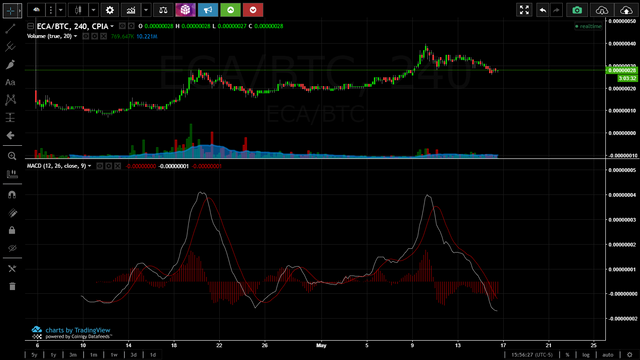Click the red down-arrow sell button
640x360 pixels.
pos(253,10)
